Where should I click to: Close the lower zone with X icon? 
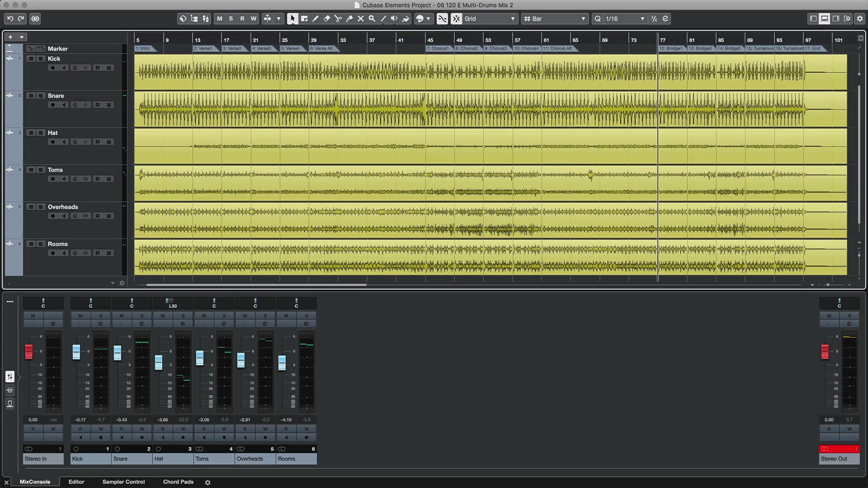(6, 482)
